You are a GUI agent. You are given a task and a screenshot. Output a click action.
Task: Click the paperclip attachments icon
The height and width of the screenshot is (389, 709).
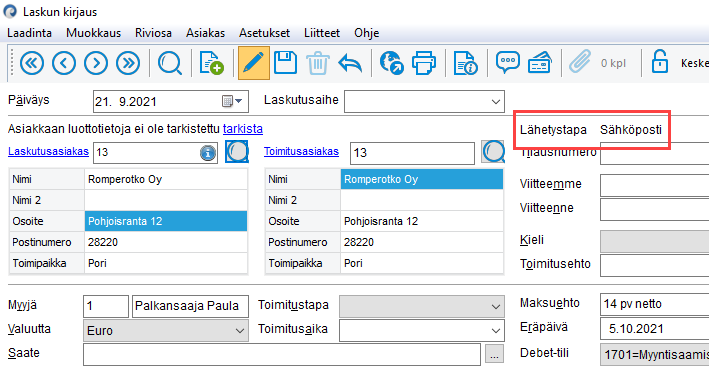(x=580, y=62)
